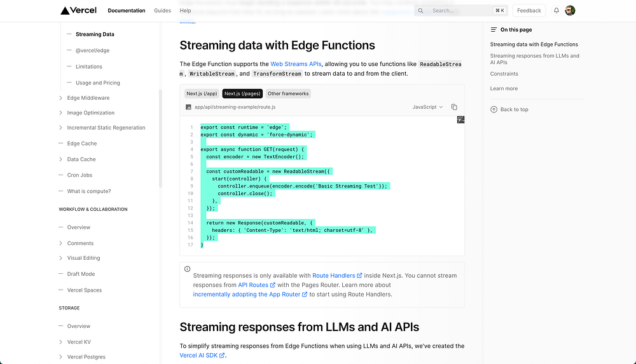Viewport: 636px width, 364px height.
Task: Expand the Edge Middleware sidebar section
Action: tap(60, 98)
